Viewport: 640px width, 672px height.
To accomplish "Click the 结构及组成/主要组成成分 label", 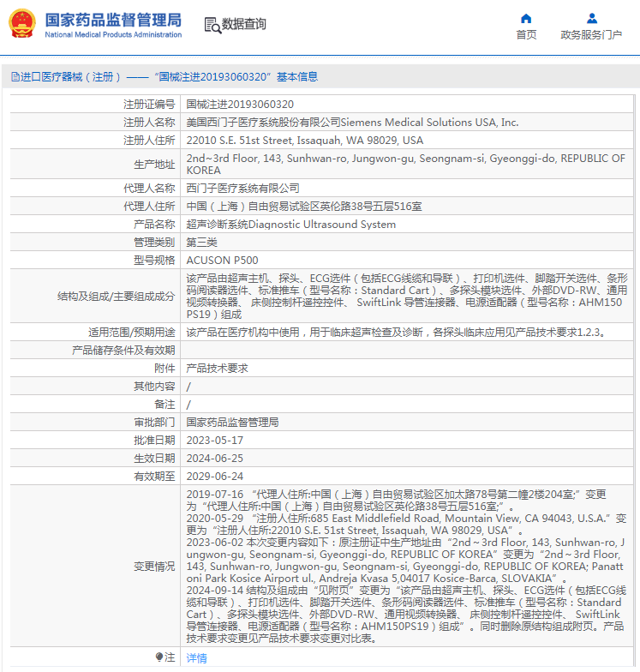I will [117, 297].
